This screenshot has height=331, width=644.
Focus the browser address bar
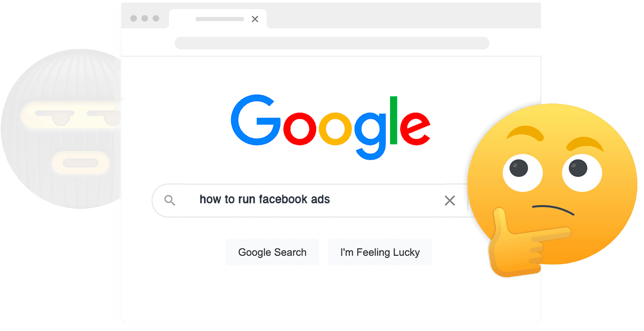coord(332,43)
